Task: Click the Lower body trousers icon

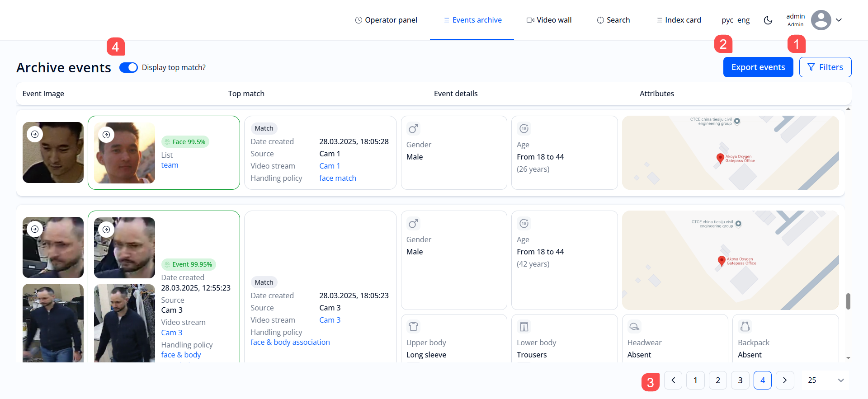Action: pos(524,327)
